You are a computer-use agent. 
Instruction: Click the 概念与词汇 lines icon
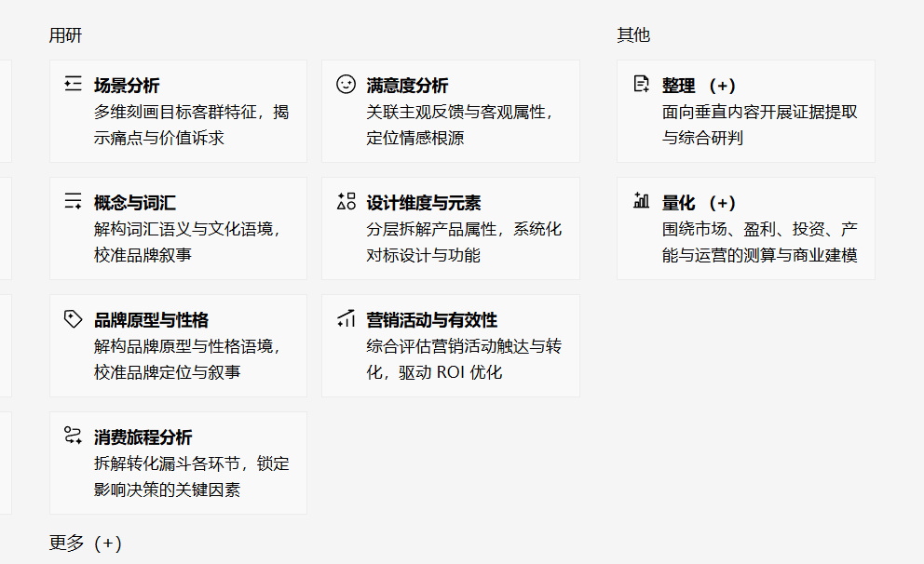(73, 201)
